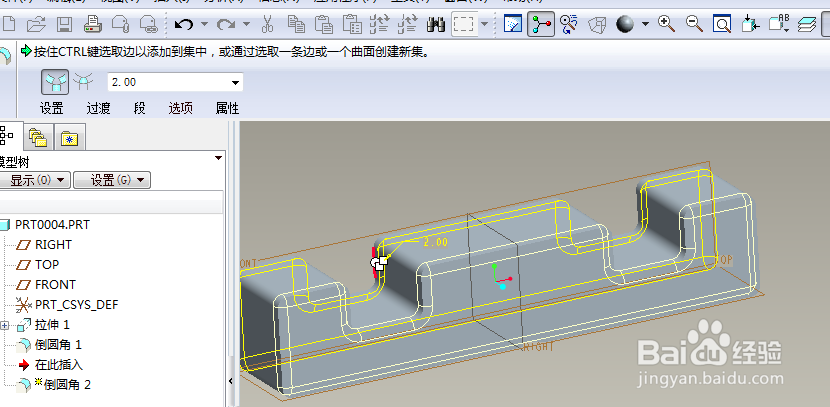Redo the last undone action
The height and width of the screenshot is (407, 830).
227,24
